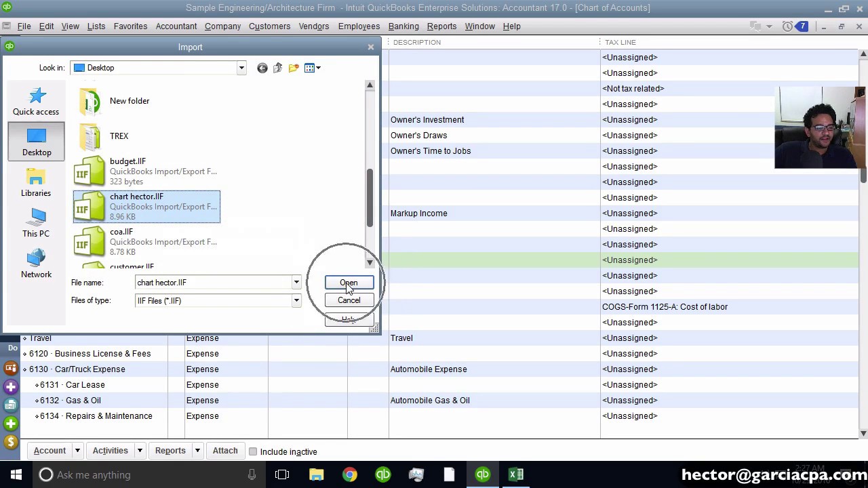Open Task View on the taskbar

[282, 474]
